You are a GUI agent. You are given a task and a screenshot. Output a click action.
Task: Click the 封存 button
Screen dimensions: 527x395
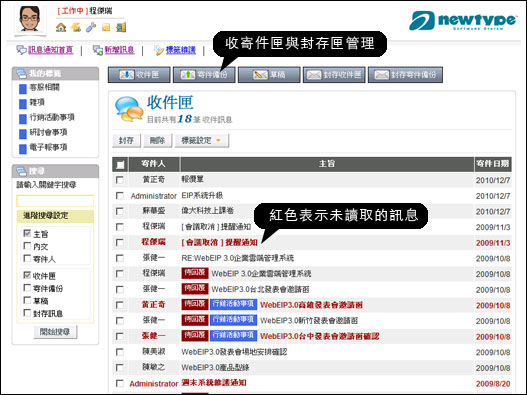[126, 141]
